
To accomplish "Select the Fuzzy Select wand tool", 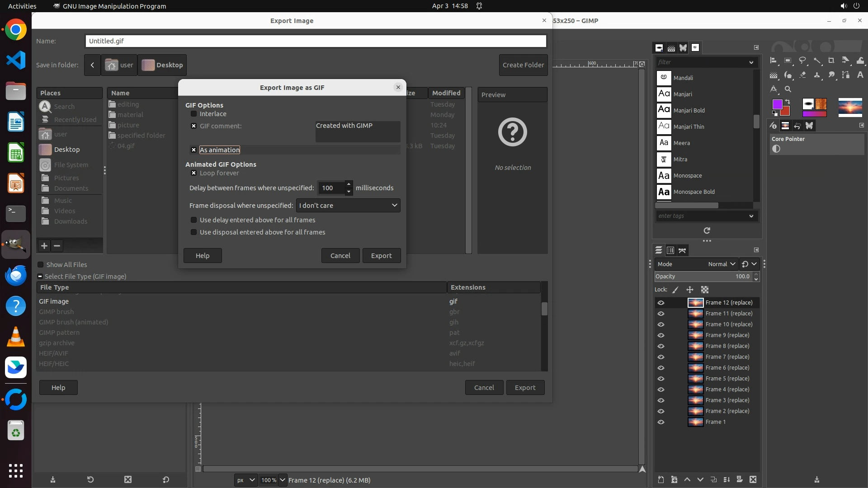I will (x=817, y=61).
